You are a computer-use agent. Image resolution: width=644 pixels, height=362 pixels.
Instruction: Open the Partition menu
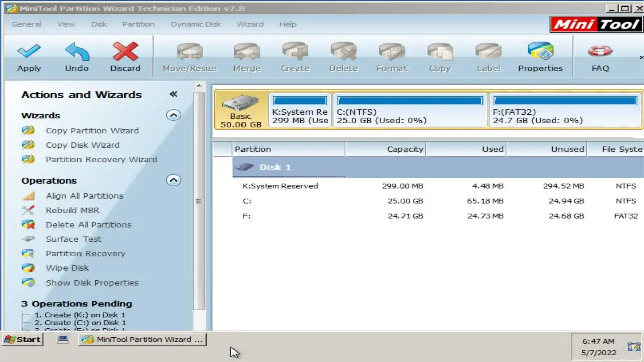138,24
